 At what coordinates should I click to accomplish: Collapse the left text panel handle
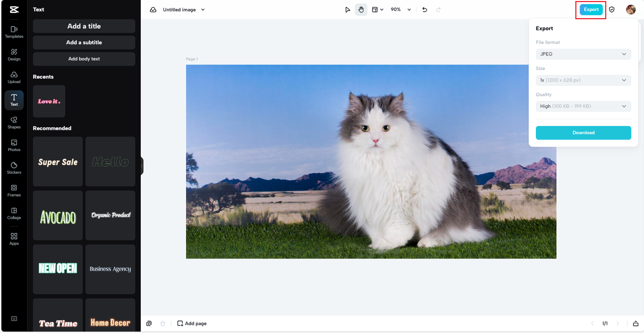tap(142, 166)
